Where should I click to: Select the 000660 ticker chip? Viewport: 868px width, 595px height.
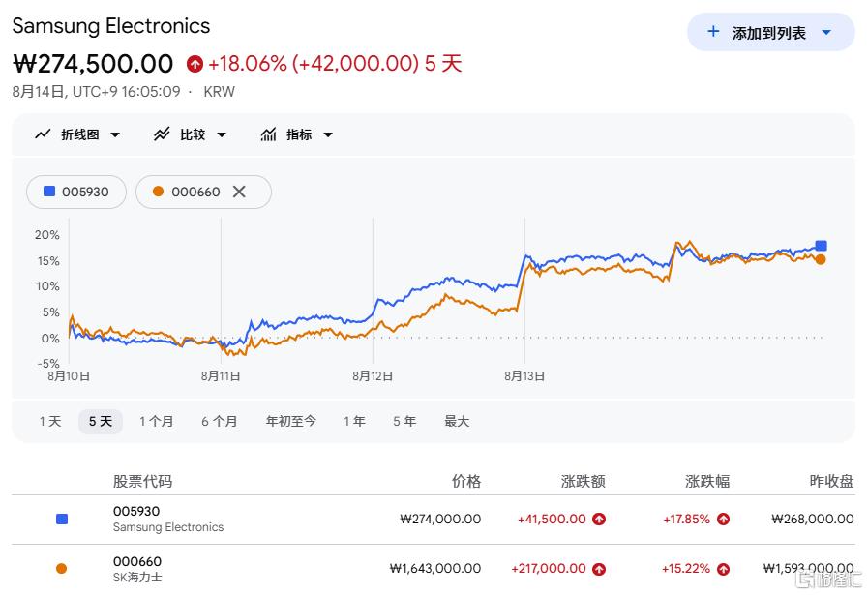click(204, 193)
